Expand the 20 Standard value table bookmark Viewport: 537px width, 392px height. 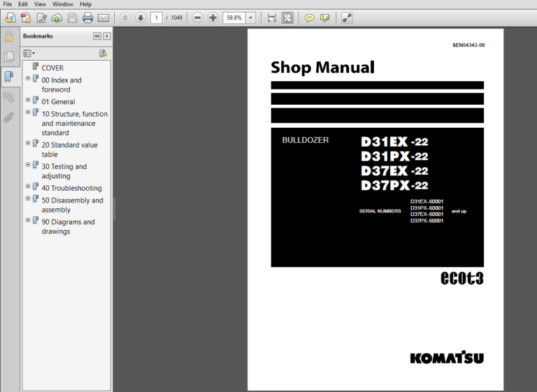28,143
